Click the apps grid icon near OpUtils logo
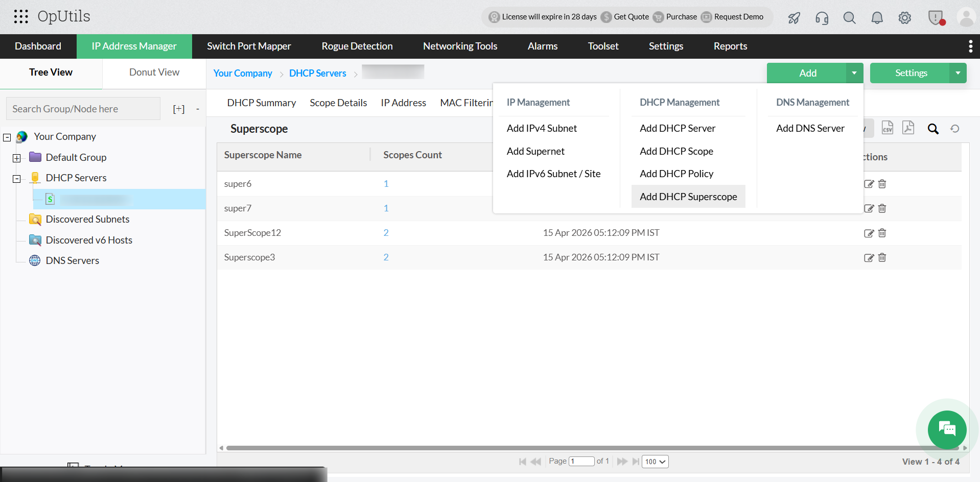980x482 pixels. tap(21, 16)
